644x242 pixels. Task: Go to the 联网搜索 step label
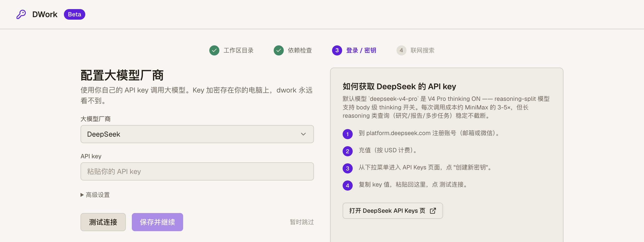click(423, 50)
